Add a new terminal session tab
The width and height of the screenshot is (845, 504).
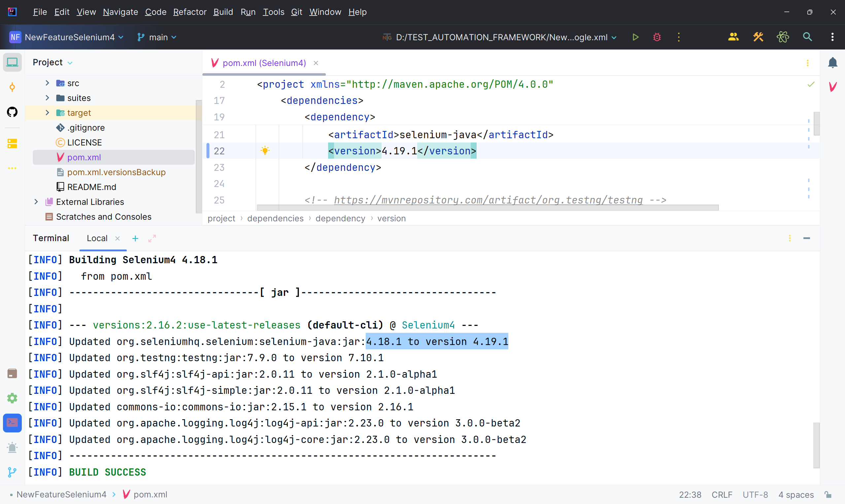(x=135, y=238)
